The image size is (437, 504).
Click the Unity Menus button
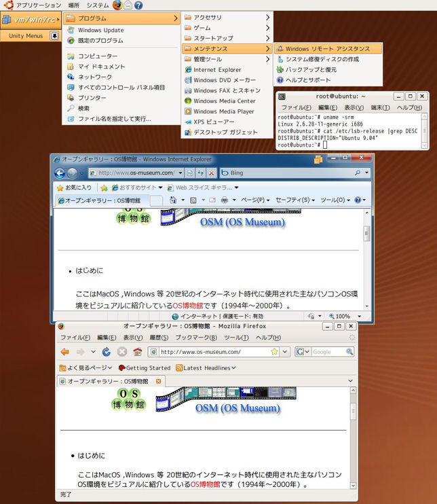26,36
